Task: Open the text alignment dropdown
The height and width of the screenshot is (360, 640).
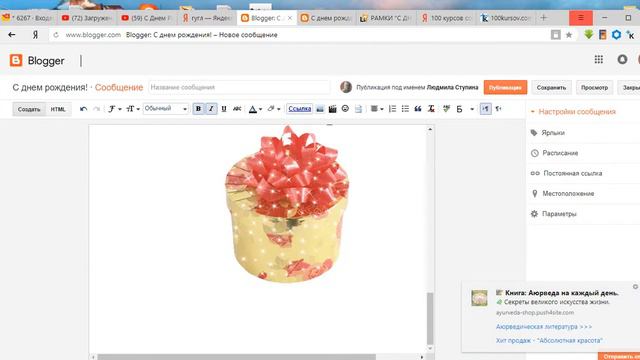Action: pos(376,109)
